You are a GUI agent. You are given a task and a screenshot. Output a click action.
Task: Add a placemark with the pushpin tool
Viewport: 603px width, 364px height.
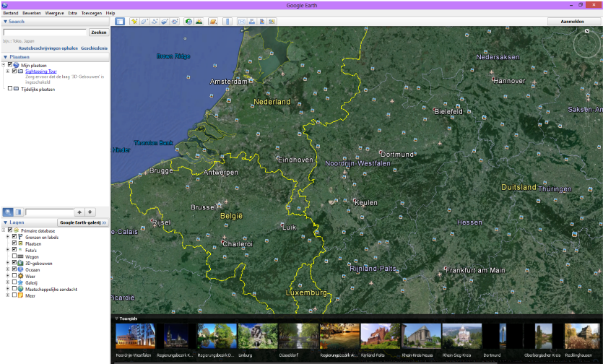tap(134, 22)
